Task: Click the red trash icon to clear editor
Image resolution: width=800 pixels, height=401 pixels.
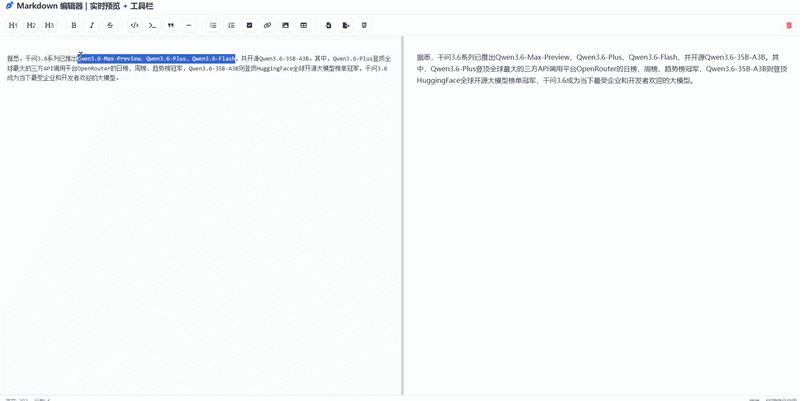Action: pos(789,25)
